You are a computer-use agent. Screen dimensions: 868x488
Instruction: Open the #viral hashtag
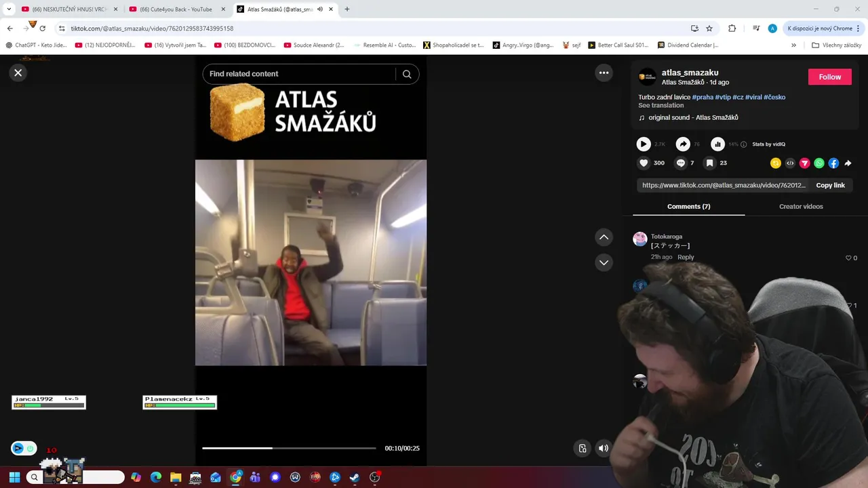coord(753,97)
